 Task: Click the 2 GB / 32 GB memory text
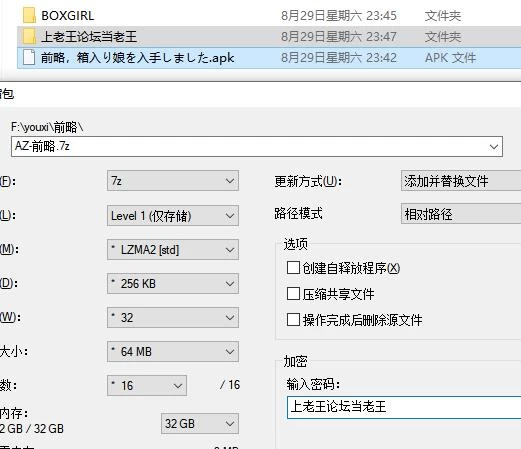(32, 429)
